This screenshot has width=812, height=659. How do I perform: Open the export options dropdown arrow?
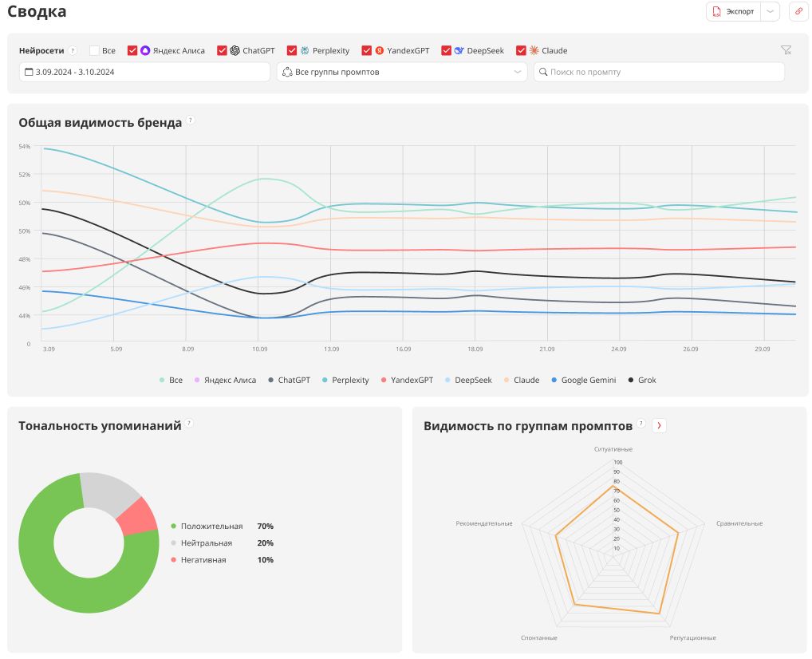pos(770,11)
